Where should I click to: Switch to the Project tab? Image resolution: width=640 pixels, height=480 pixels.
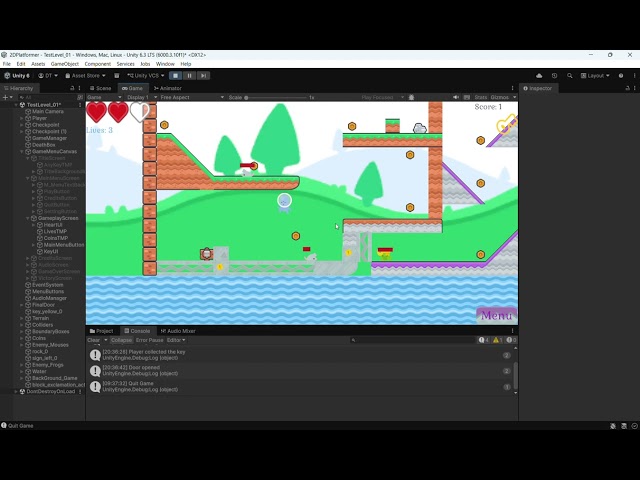tap(101, 331)
